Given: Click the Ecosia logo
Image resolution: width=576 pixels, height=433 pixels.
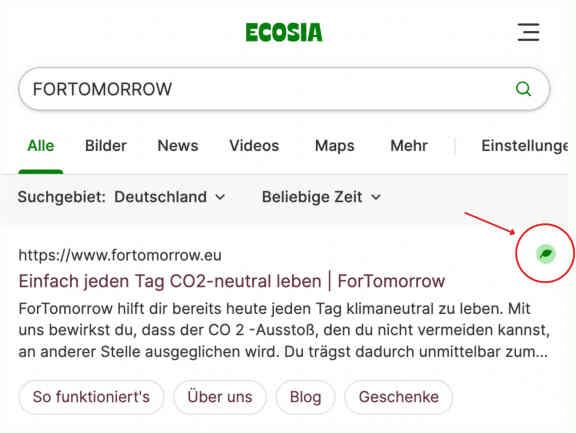Looking at the screenshot, I should pos(284,32).
